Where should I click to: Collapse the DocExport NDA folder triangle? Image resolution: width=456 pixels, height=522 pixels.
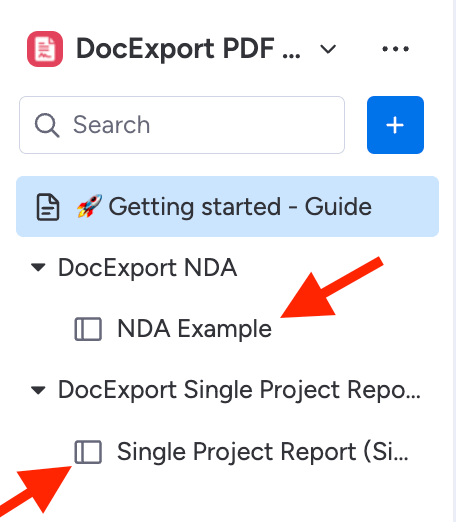(38, 267)
